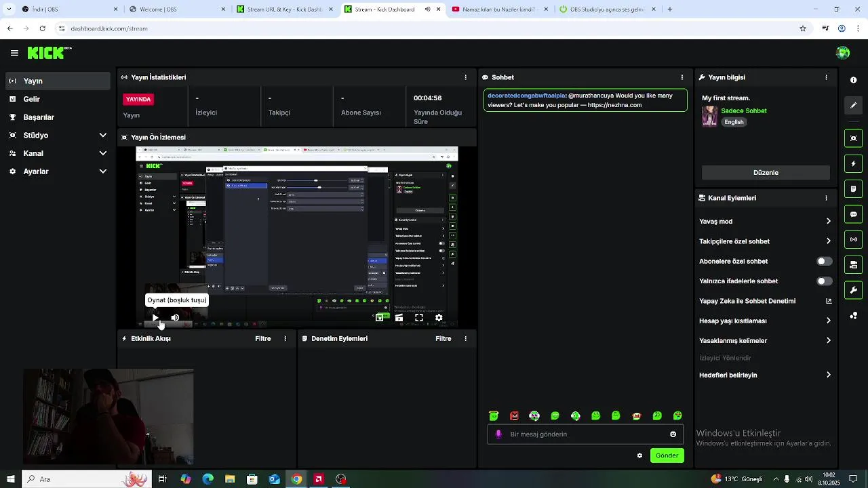
Task: Select Yayın in the left sidebar
Action: click(58, 81)
